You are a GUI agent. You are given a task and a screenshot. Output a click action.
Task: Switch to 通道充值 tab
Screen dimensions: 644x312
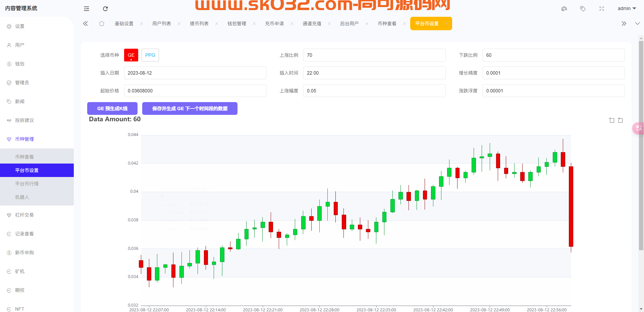(x=312, y=24)
